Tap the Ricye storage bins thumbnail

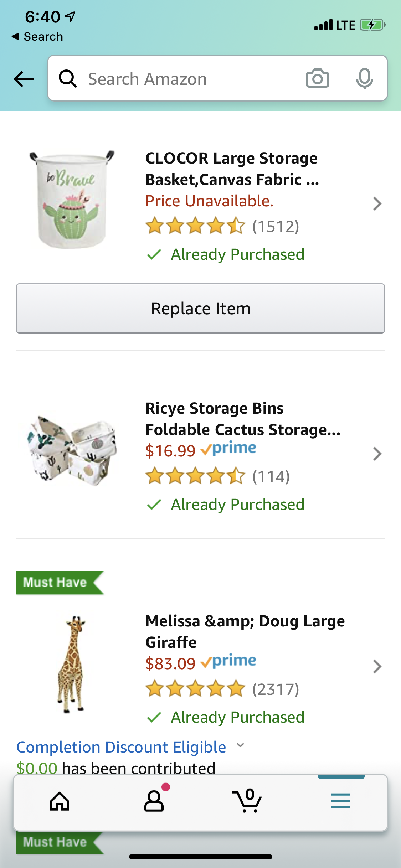click(72, 451)
